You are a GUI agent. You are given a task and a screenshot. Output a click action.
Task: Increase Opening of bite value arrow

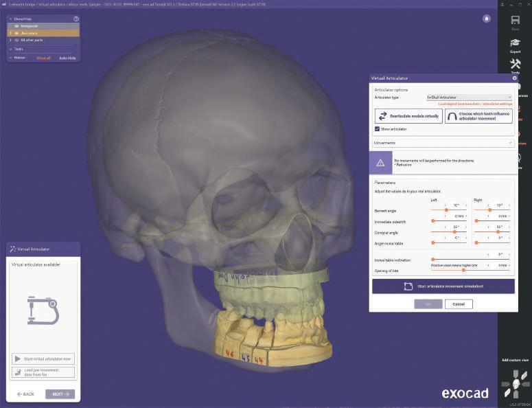point(509,265)
